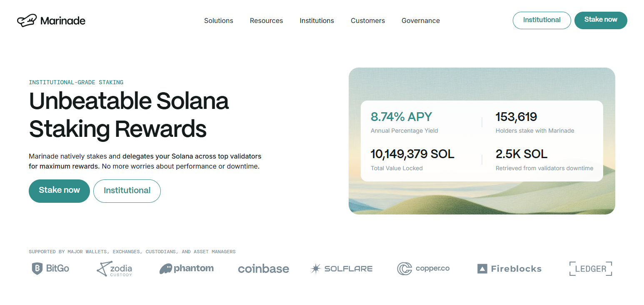Viewport: 644px width, 305px height.
Task: Click the teal Stake now button in header
Action: pos(600,20)
